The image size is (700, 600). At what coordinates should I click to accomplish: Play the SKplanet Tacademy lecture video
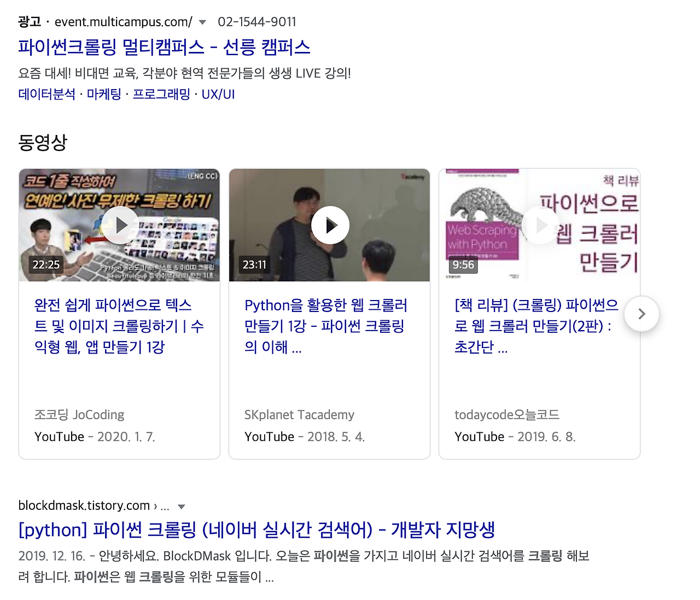(x=330, y=225)
